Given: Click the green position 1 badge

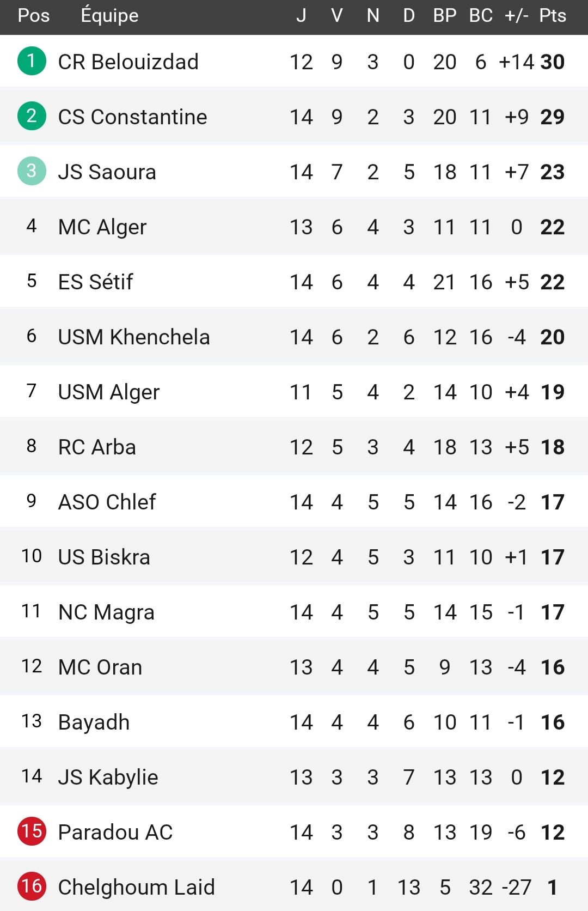Looking at the screenshot, I should [x=32, y=61].
